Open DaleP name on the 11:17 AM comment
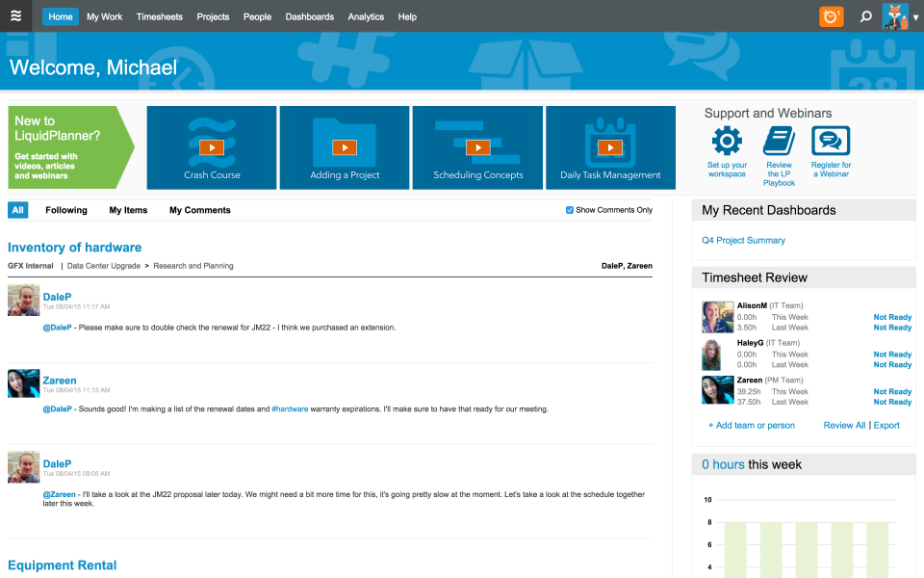The image size is (924, 578). [x=57, y=297]
